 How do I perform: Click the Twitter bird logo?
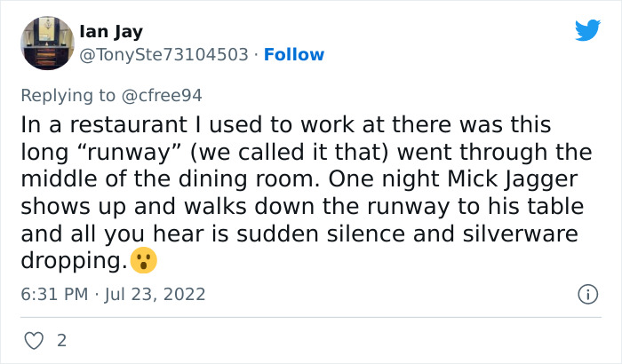(587, 31)
